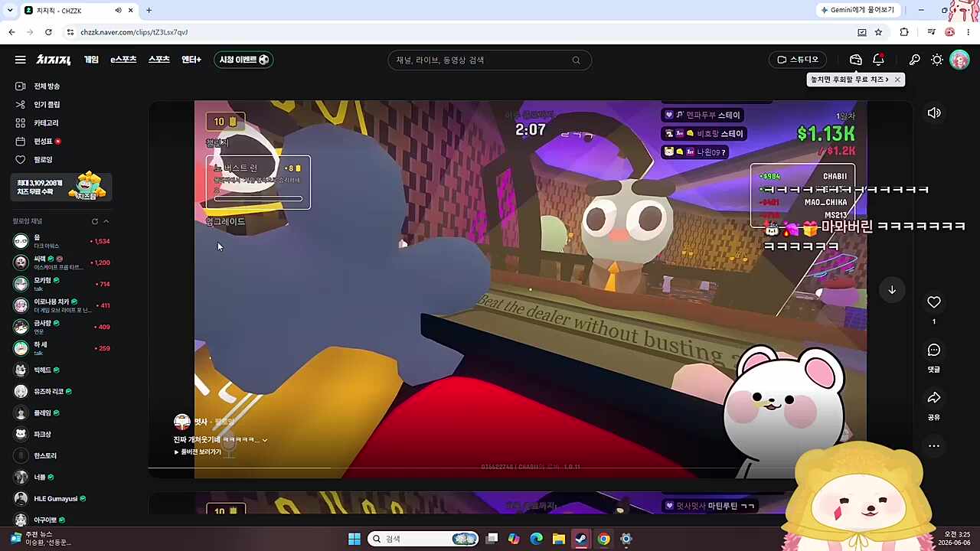Viewport: 980px width, 551px height.
Task: Select 카테고리 in the sidebar
Action: [x=46, y=123]
